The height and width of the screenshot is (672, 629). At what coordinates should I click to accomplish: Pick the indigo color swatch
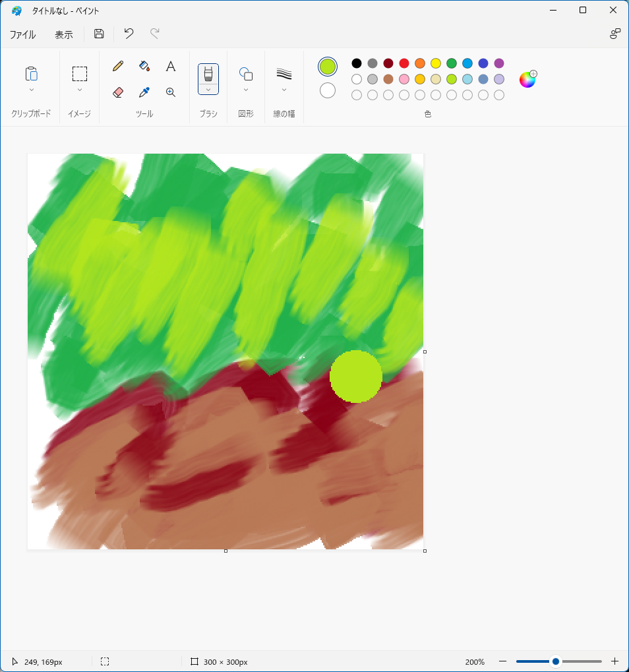click(x=483, y=63)
